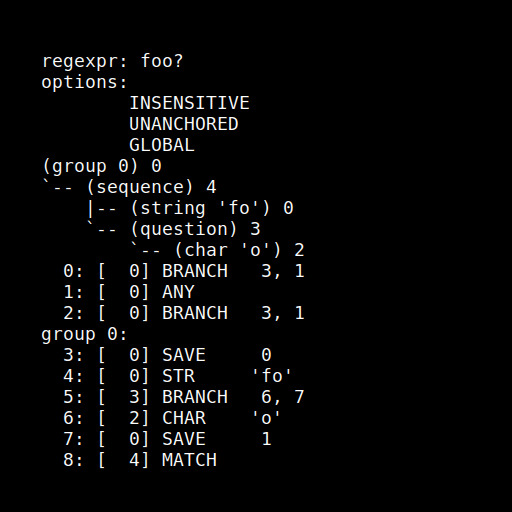Click the STR 'fo' instruction
512x512 pixels.
[178, 376]
